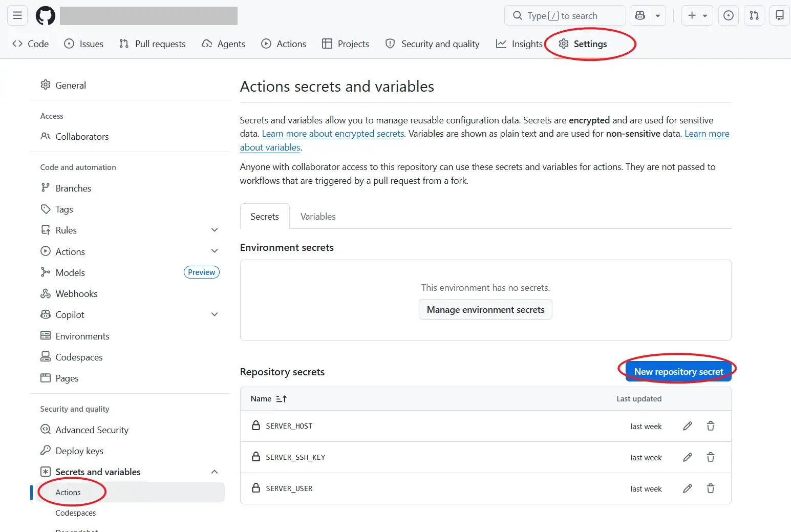Click Manage environment secrets button
The image size is (791, 532).
[485, 310]
